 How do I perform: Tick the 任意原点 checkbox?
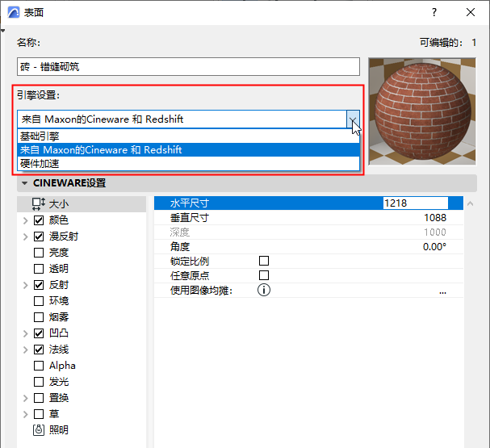(x=264, y=275)
